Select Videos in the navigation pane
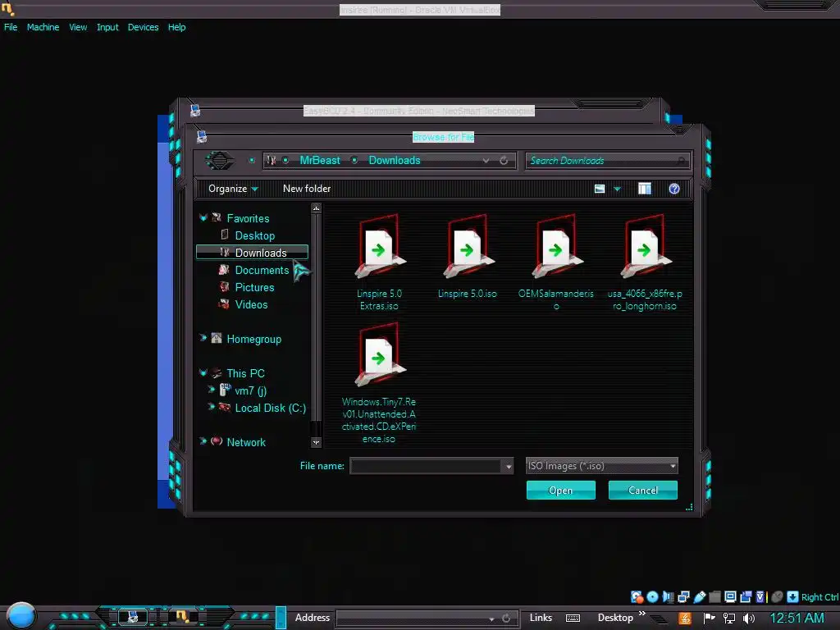Viewport: 840px width, 630px height. coord(251,304)
